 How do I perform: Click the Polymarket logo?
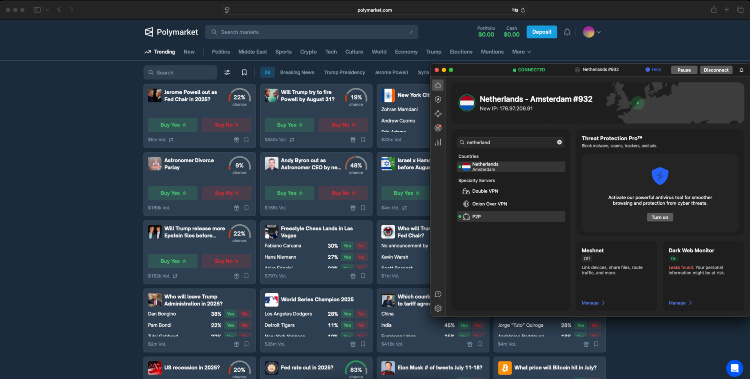tap(171, 32)
